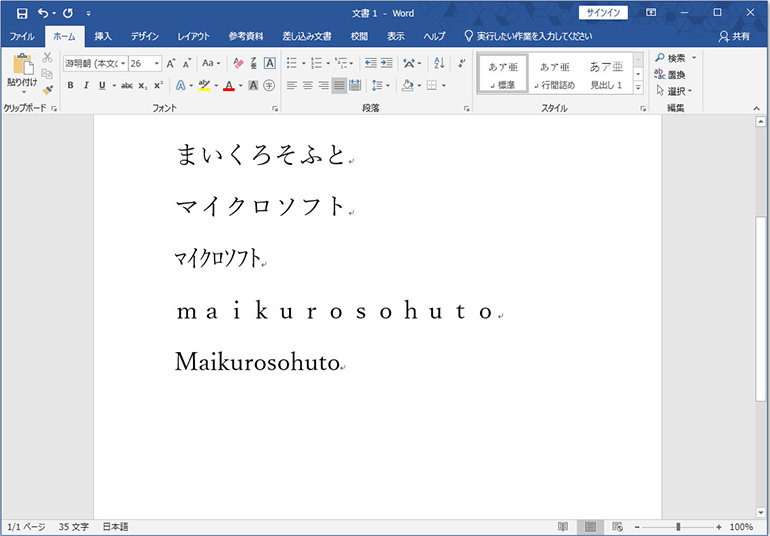Click the Cut scissors icon

(47, 57)
